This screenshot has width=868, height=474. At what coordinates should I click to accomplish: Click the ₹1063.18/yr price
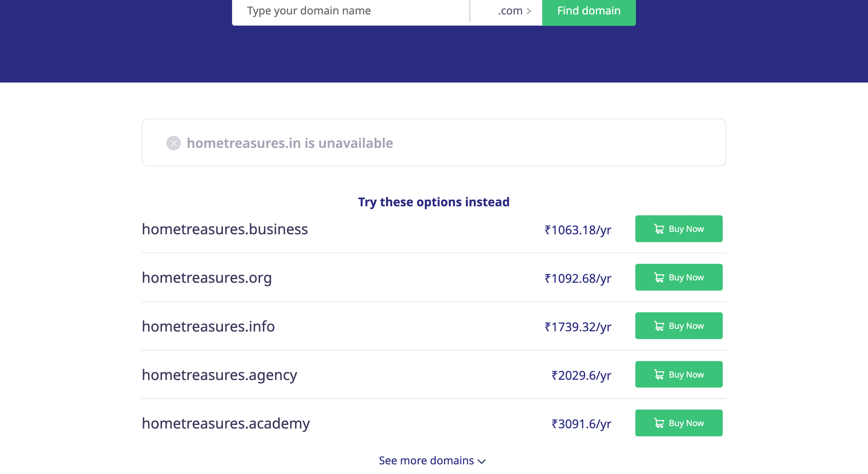577,229
